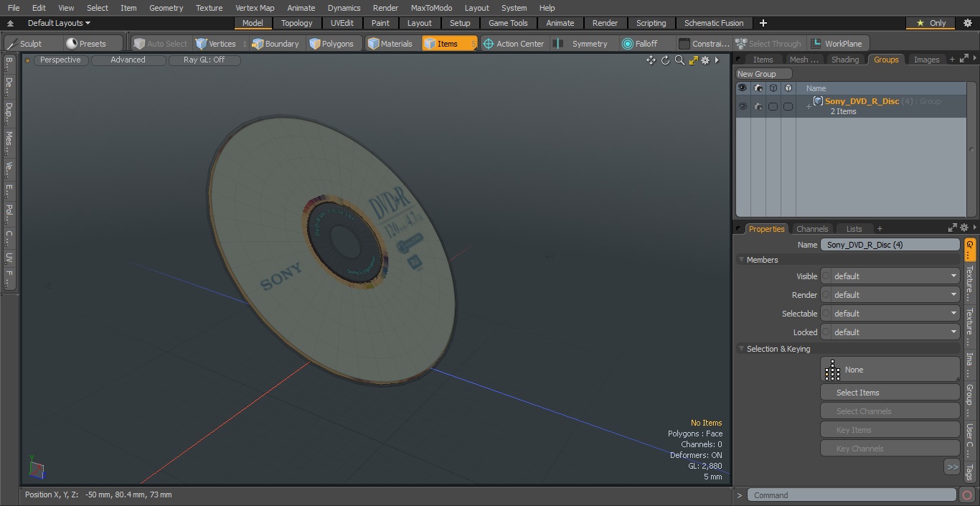Toggle visibility eye for Sony_DVD_R_Disc group
This screenshot has width=980, height=506.
pyautogui.click(x=742, y=106)
